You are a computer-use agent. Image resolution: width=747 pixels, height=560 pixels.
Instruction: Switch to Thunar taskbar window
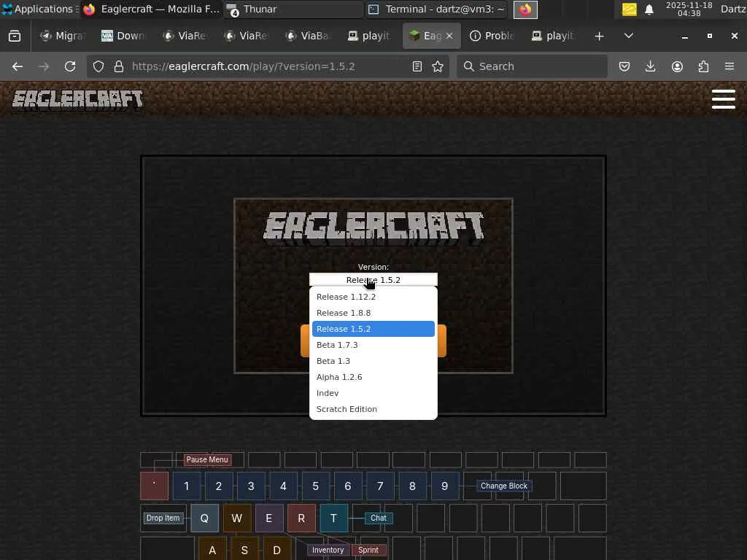coord(293,9)
